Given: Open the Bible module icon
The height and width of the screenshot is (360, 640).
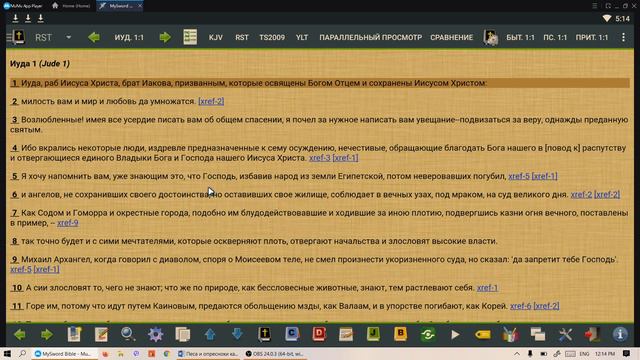Looking at the screenshot, I should click(264, 334).
